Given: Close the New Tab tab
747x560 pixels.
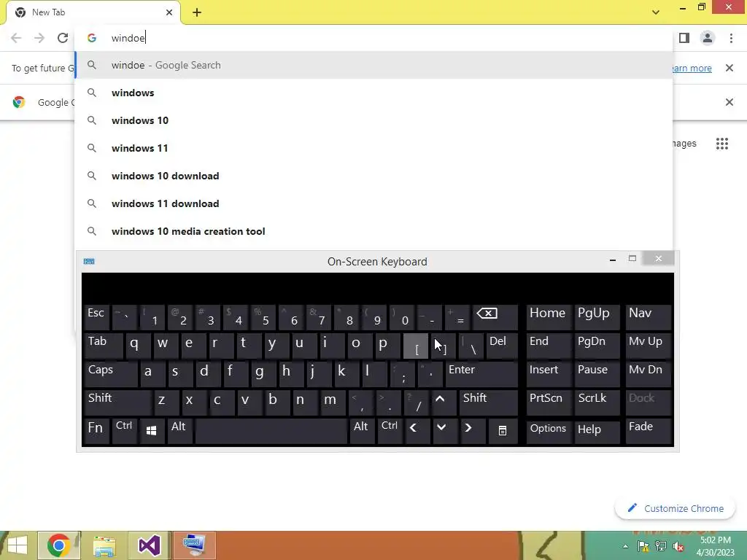Looking at the screenshot, I should coord(169,12).
